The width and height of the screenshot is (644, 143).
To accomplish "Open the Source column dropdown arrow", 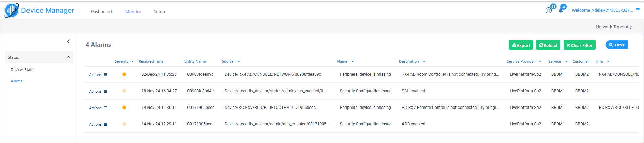I will 239,62.
